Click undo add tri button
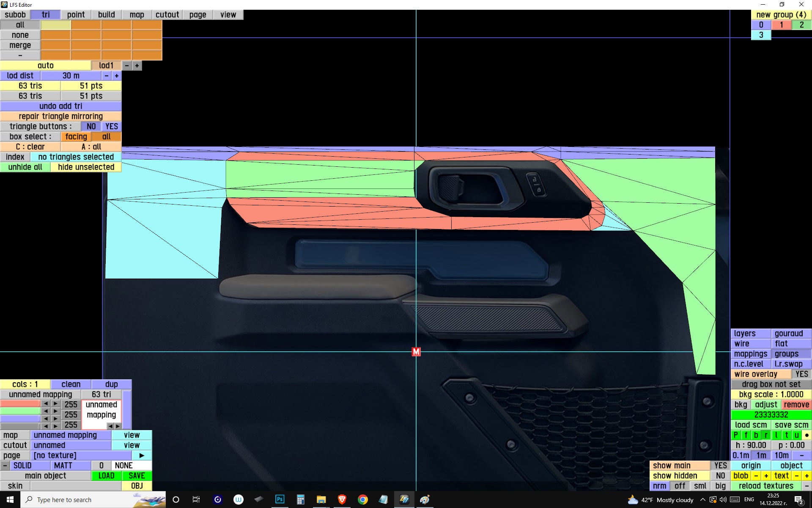The height and width of the screenshot is (508, 812). (x=60, y=106)
